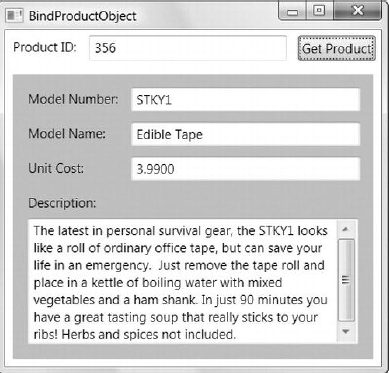Click the Description scrollbar thumb grip

346,280
